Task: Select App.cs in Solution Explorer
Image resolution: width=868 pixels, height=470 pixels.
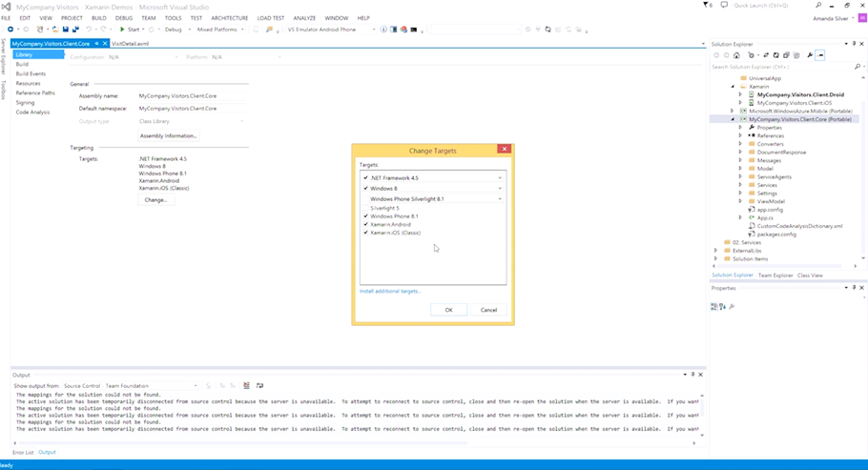Action: click(x=765, y=218)
